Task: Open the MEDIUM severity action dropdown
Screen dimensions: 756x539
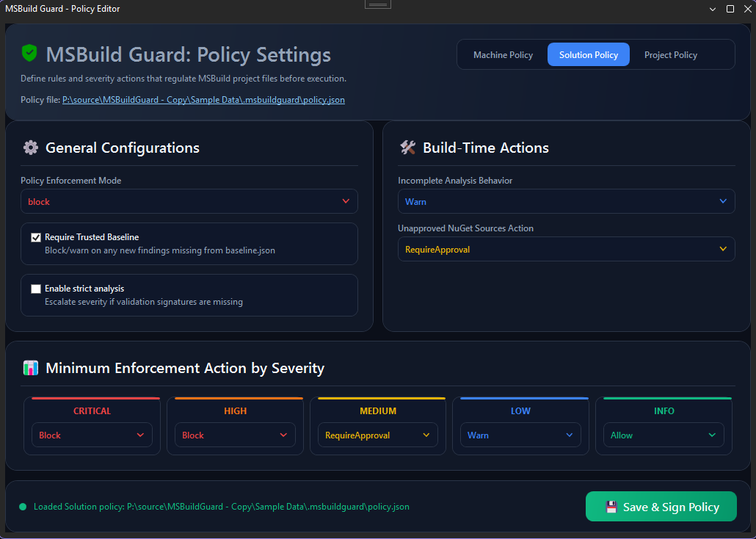Action: pos(377,435)
